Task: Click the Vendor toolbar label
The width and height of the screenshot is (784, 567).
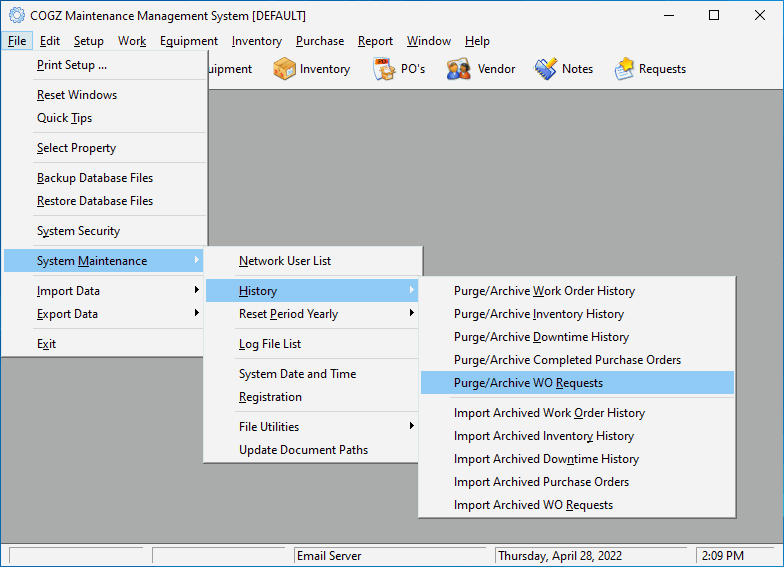Action: pyautogui.click(x=496, y=69)
